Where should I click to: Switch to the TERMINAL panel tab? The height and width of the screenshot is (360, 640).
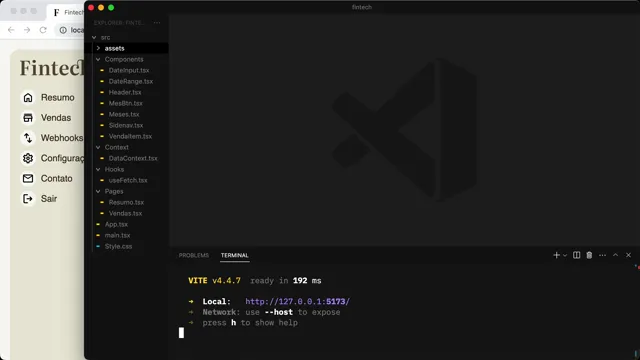[x=235, y=256]
